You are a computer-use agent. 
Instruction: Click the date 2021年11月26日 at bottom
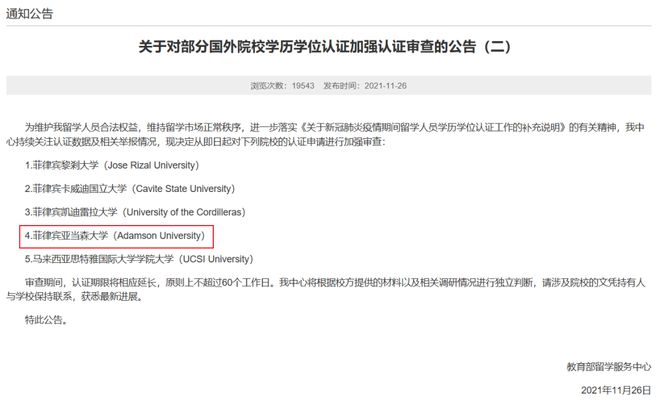[616, 390]
